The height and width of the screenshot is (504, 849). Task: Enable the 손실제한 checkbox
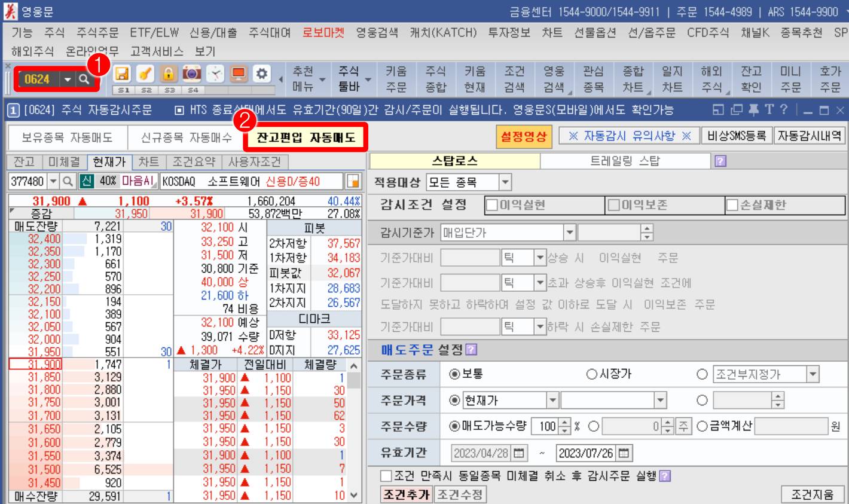[733, 205]
